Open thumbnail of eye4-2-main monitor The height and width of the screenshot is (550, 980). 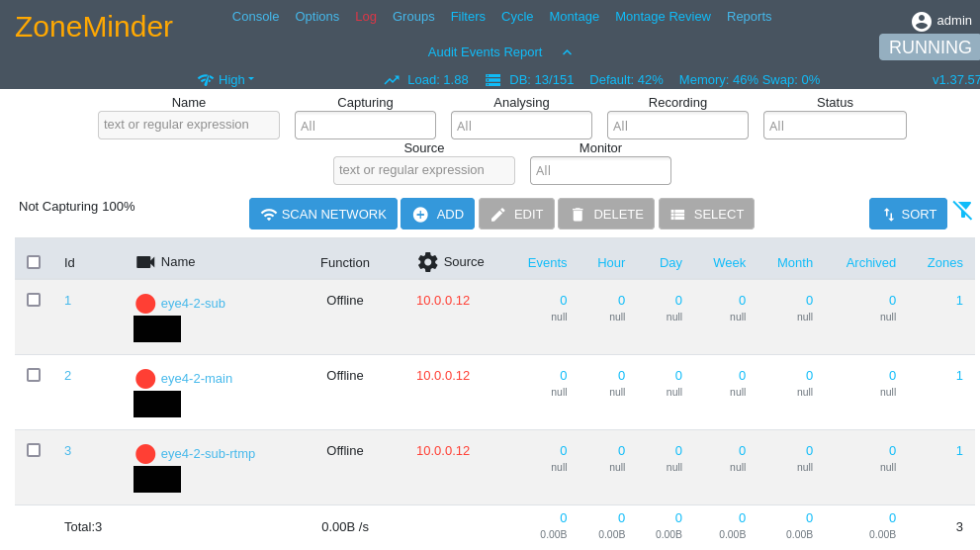coord(157,404)
